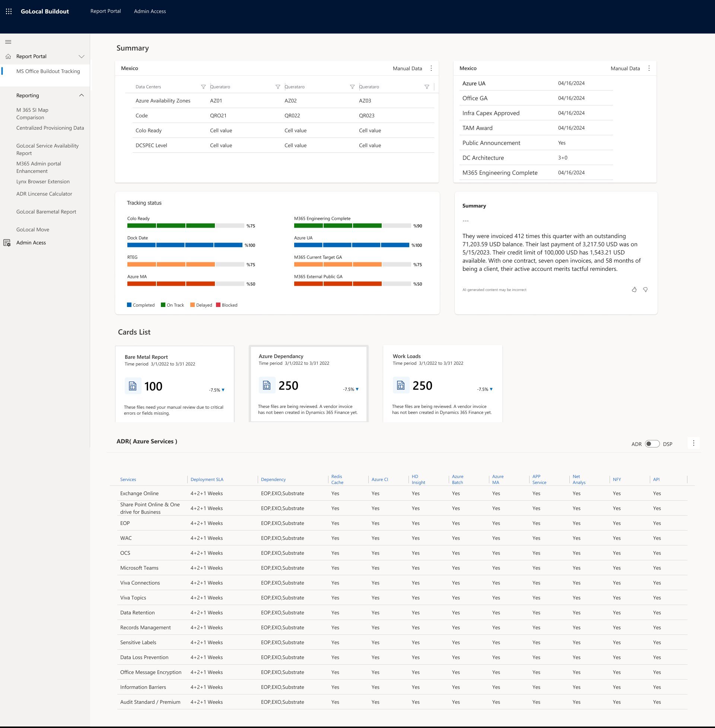Open Admin Access in top navigation
This screenshot has width=715, height=728.
(x=150, y=11)
